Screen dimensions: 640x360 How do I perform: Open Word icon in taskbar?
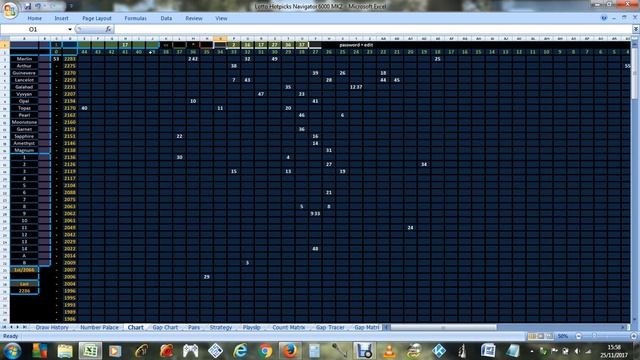(x=488, y=351)
